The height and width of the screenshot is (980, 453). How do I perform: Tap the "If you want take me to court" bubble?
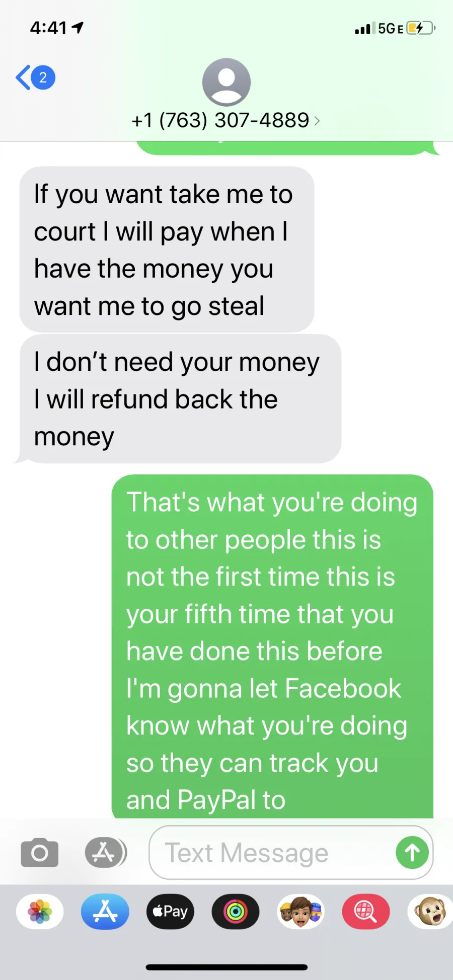point(167,250)
